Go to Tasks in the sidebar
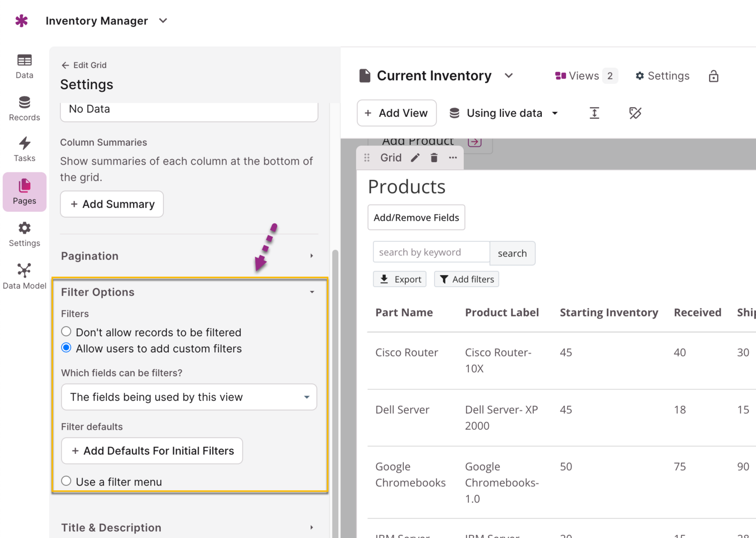Screen dimensions: 756x538 (x=24, y=149)
